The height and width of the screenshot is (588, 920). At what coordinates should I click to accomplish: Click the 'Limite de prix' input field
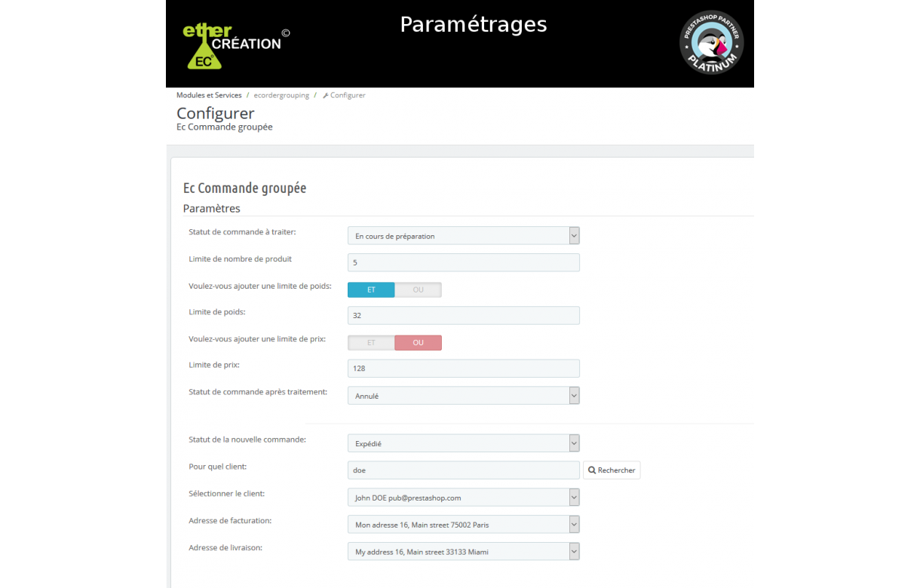pyautogui.click(x=463, y=368)
